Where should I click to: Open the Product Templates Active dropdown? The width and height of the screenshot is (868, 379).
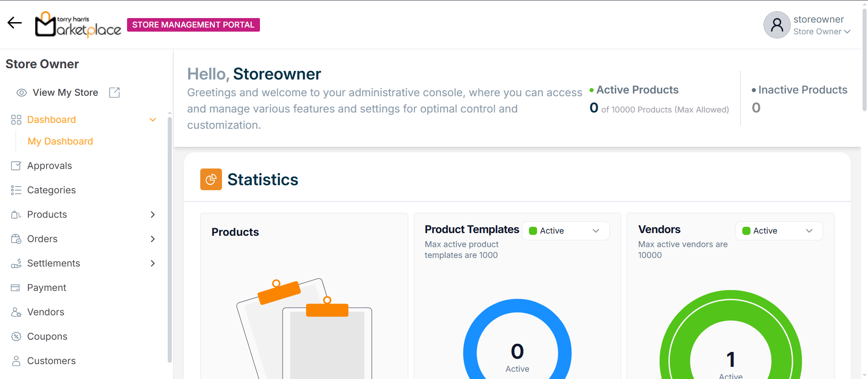[566, 231]
